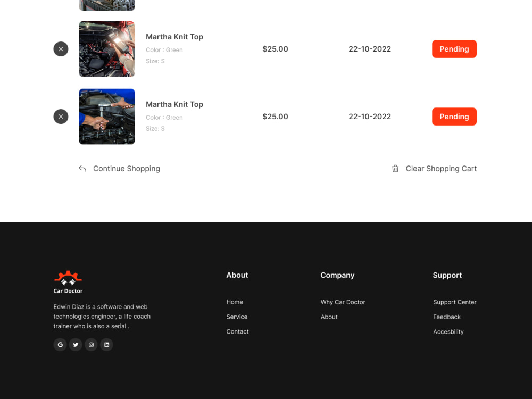The width and height of the screenshot is (532, 399).
Task: Click the trash bin icon
Action: (x=395, y=169)
